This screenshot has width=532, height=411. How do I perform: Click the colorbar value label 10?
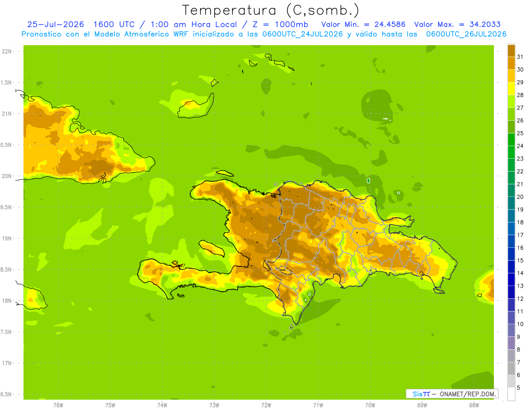(x=520, y=324)
